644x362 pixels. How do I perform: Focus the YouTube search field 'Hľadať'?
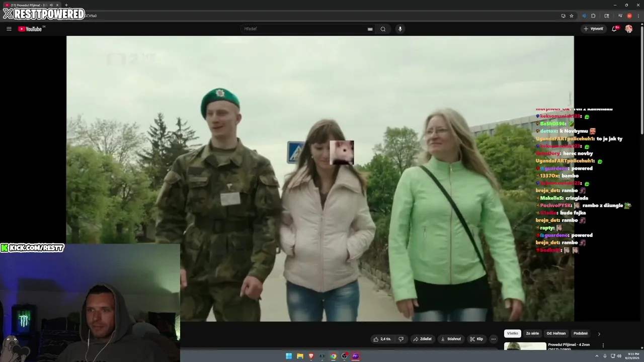304,29
